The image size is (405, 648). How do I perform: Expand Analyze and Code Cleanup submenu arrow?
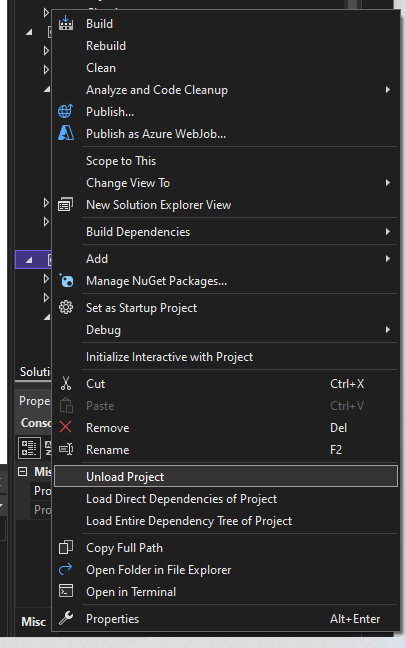(x=388, y=90)
